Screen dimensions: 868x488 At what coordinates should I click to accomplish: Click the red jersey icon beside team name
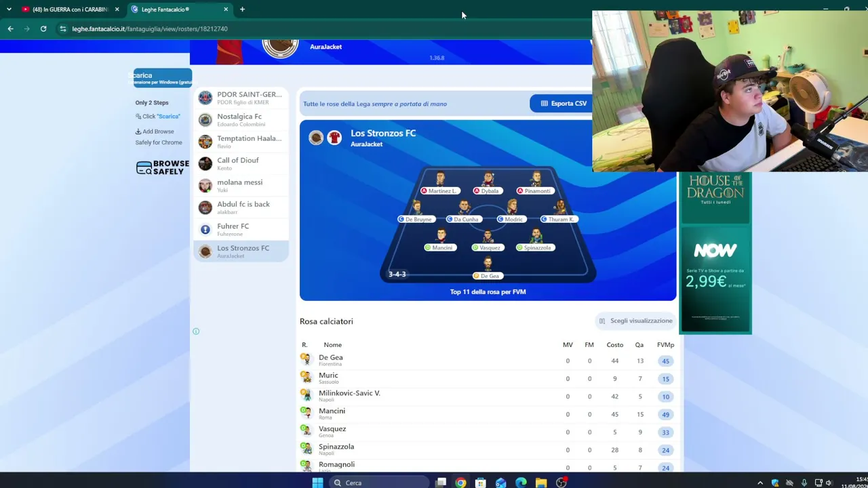[334, 138]
